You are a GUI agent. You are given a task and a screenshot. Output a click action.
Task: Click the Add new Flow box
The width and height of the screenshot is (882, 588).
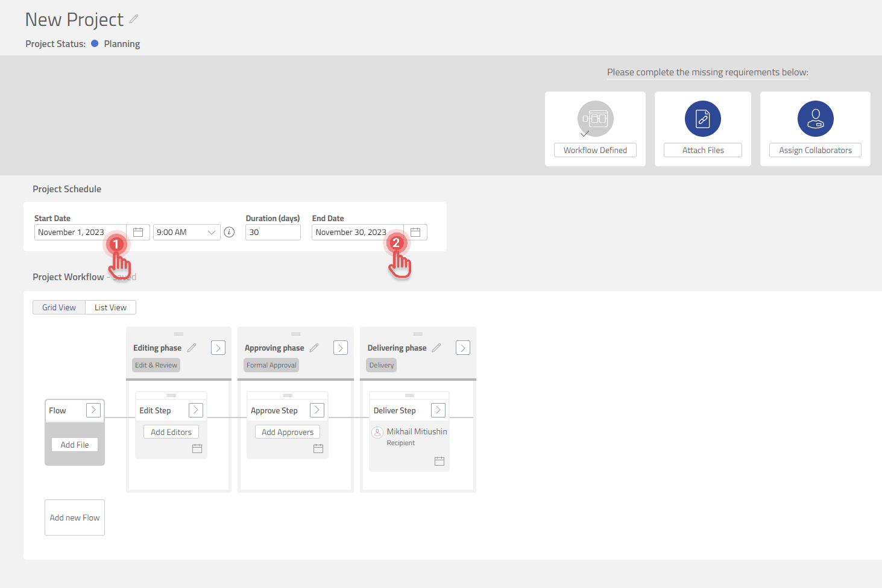click(x=75, y=518)
